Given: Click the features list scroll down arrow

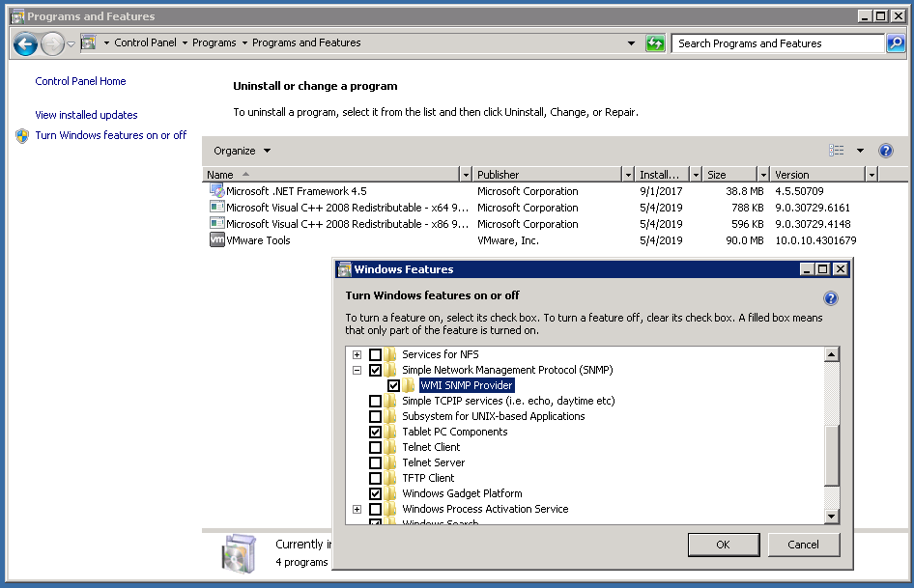Looking at the screenshot, I should pos(832,517).
